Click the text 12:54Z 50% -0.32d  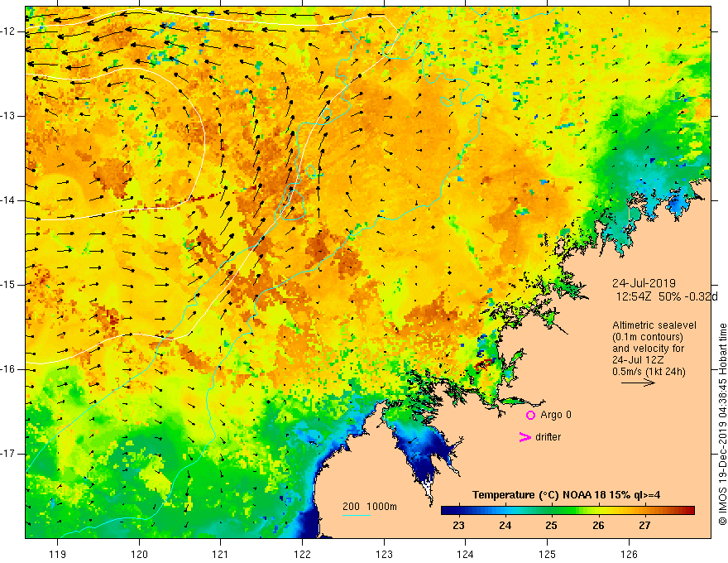667,296
